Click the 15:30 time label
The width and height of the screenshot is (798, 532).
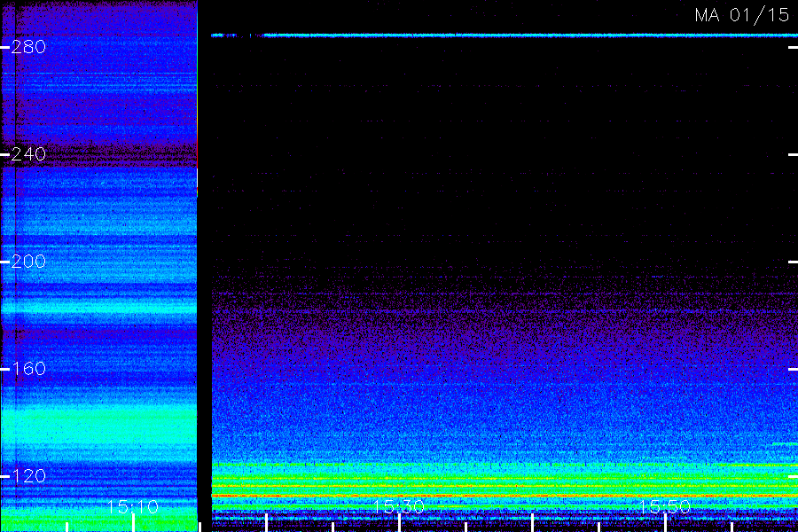pyautogui.click(x=398, y=506)
